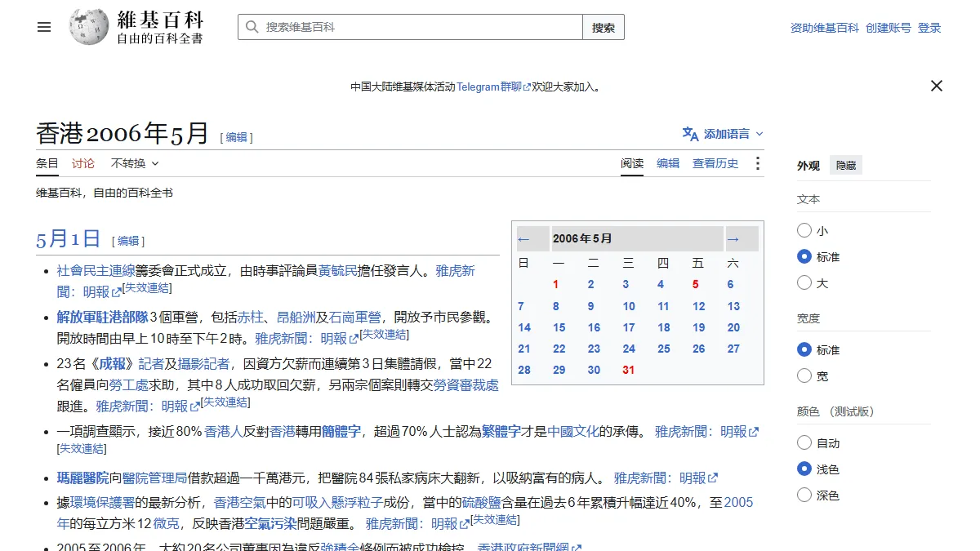Open the hamburger main menu

[x=44, y=27]
